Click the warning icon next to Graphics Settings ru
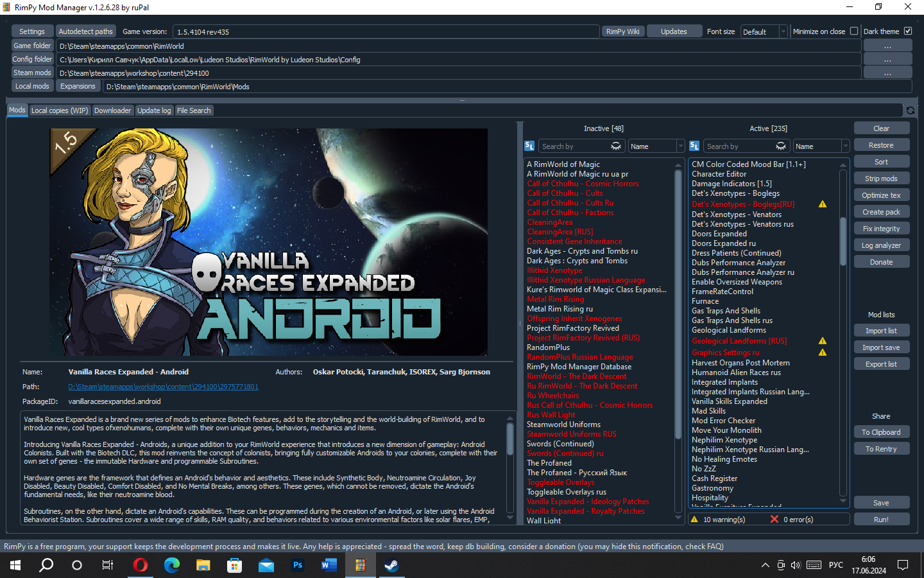The width and height of the screenshot is (924, 578). [823, 353]
